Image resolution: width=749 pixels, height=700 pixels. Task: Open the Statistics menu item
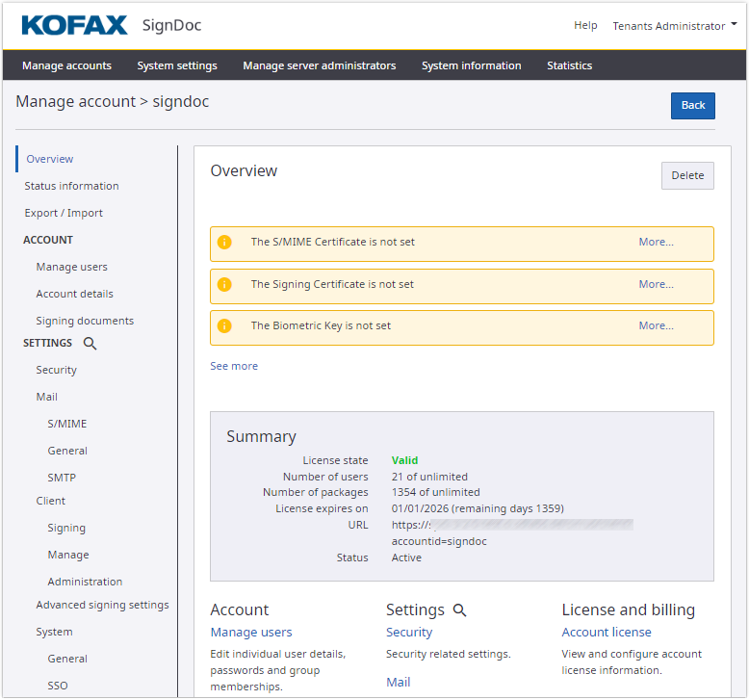(569, 65)
